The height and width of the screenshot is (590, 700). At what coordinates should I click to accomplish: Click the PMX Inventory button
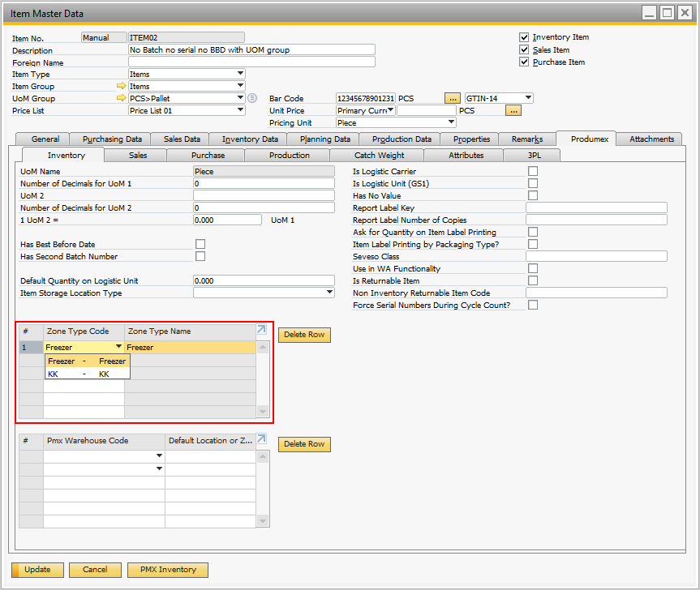(167, 570)
